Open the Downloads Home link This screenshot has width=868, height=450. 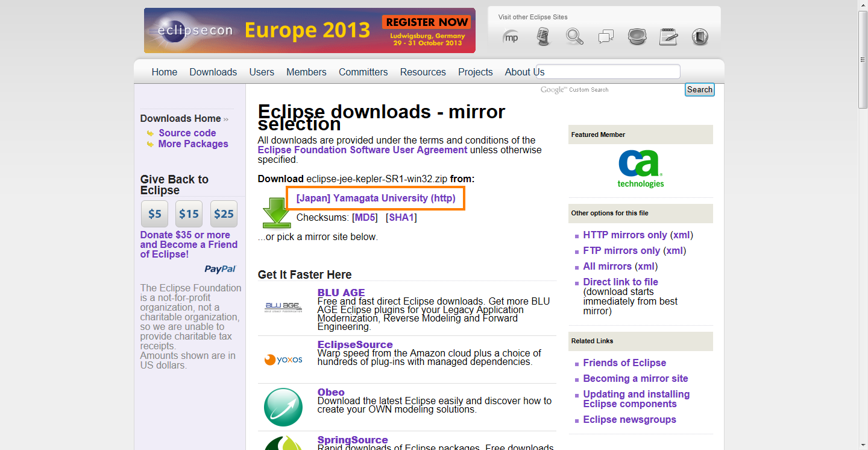coord(181,118)
